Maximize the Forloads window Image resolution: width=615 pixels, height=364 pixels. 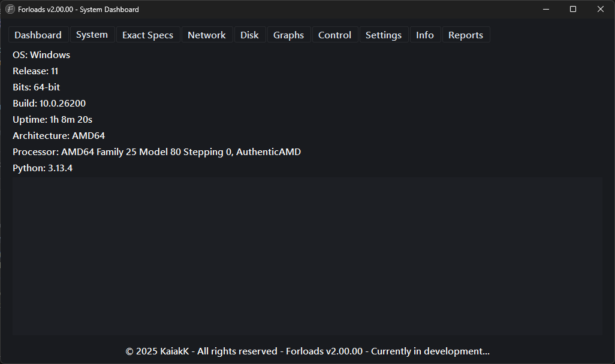coord(573,9)
